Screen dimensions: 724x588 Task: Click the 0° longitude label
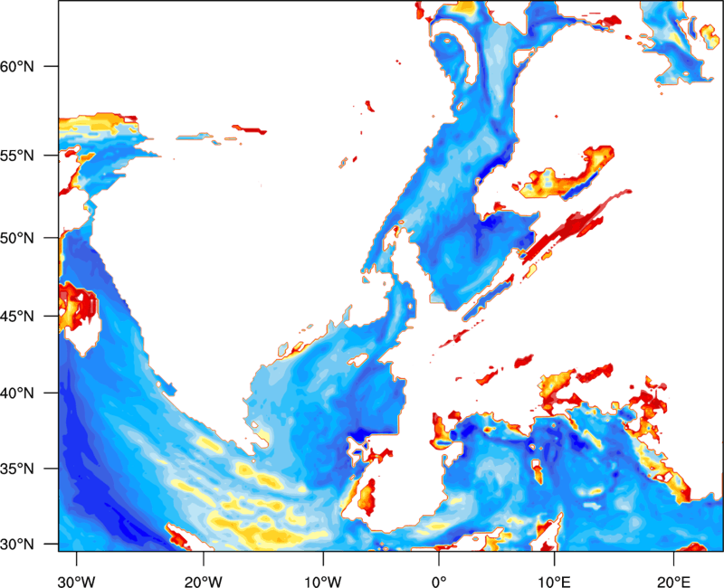(x=439, y=582)
